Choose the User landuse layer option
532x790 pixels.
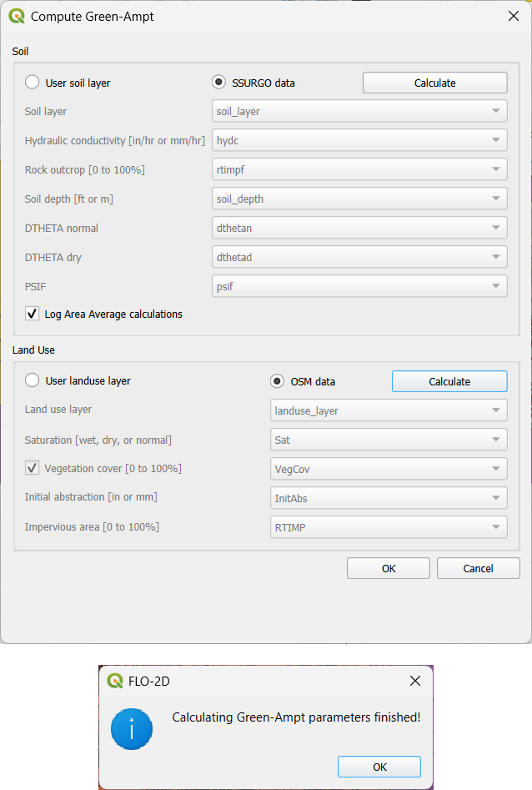(x=33, y=380)
